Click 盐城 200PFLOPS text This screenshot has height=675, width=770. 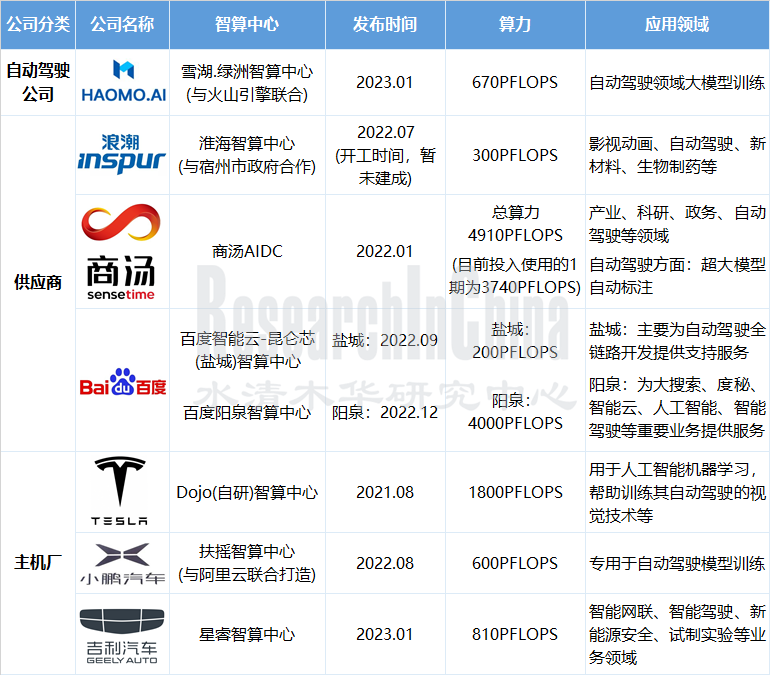tap(515, 341)
